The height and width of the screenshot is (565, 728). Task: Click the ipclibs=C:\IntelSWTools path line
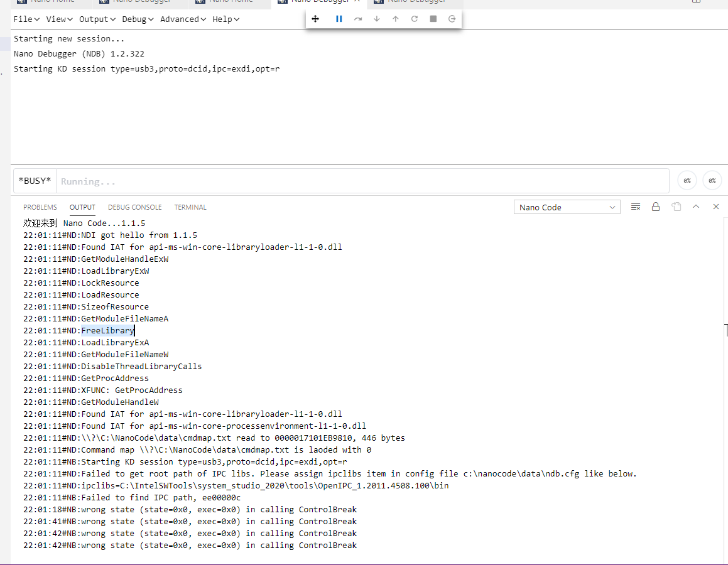point(236,486)
